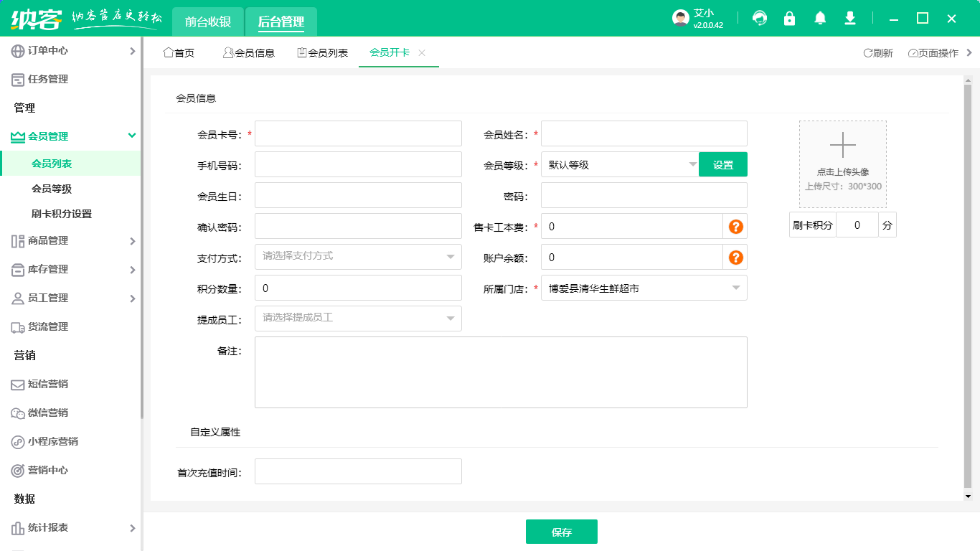Expand the 库存管理 section chevron
Image resolution: width=980 pixels, height=551 pixels.
[x=132, y=270]
